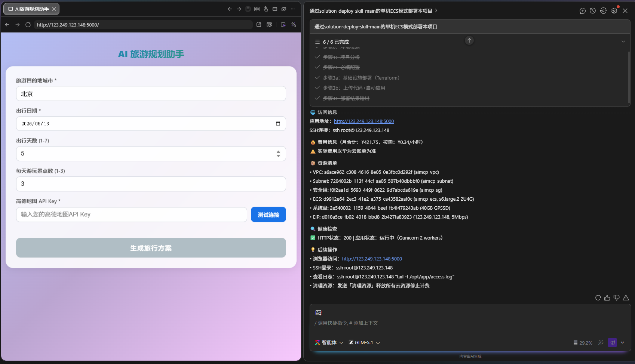Jump to top with the up-arrow button

(469, 40)
